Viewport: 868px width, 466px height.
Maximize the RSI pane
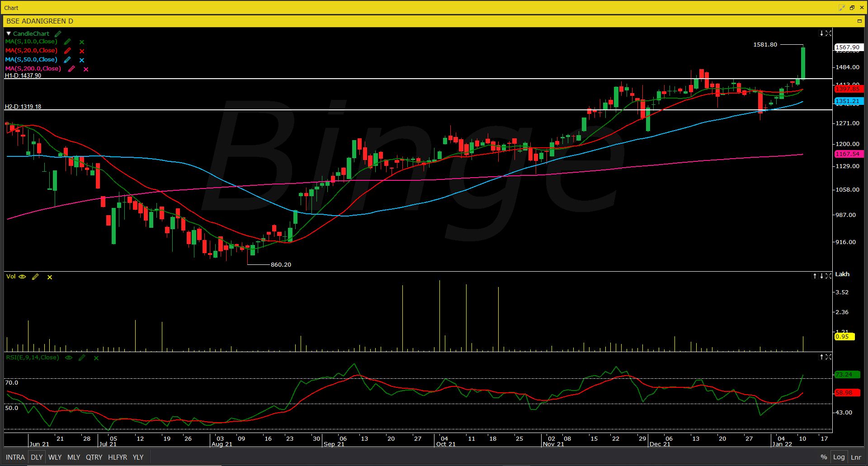point(828,357)
